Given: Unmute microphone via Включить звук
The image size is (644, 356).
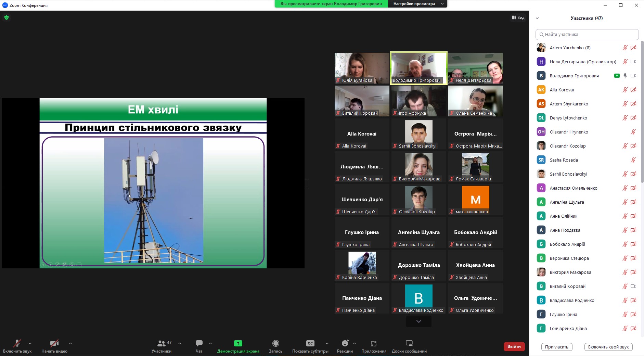Looking at the screenshot, I should [x=17, y=343].
